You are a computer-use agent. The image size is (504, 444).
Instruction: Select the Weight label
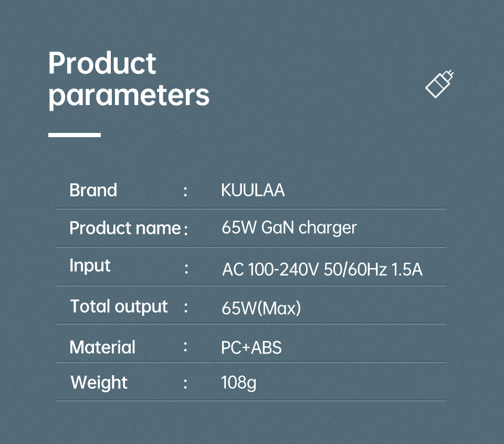99,383
